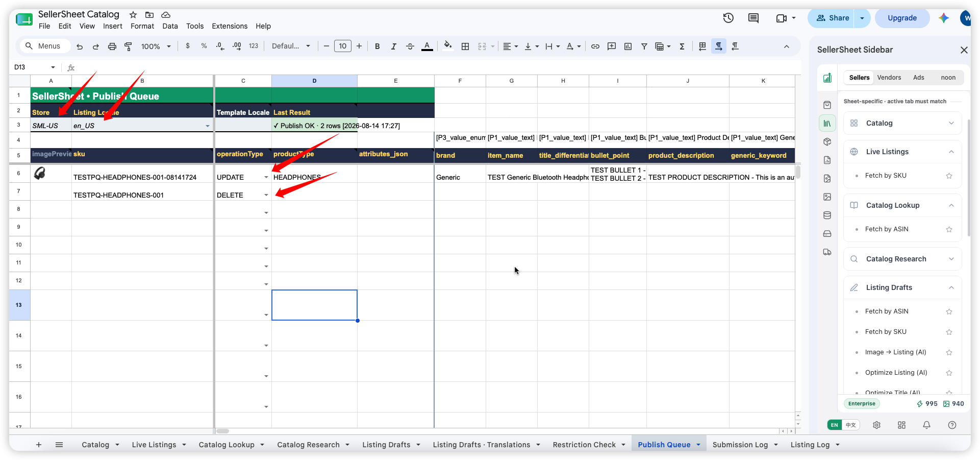This screenshot has width=980, height=460.
Task: Star the Image → Listing (AI) action
Action: pos(949,352)
